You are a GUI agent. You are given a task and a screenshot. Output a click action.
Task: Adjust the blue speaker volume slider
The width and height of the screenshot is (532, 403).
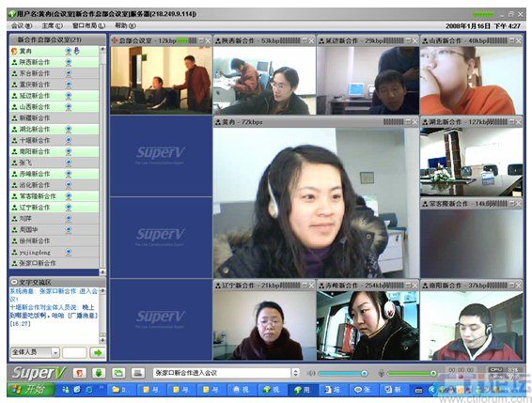click(x=342, y=374)
